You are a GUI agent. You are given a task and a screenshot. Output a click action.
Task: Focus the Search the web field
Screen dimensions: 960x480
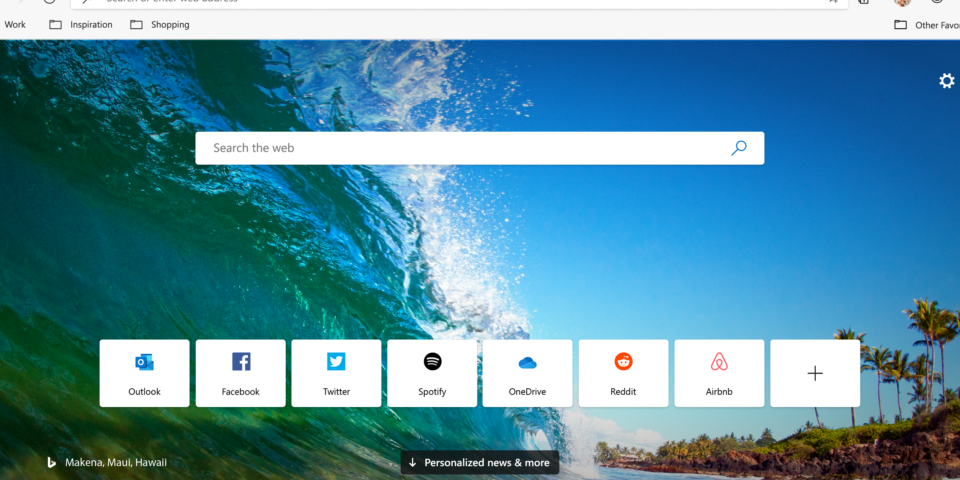pyautogui.click(x=479, y=148)
